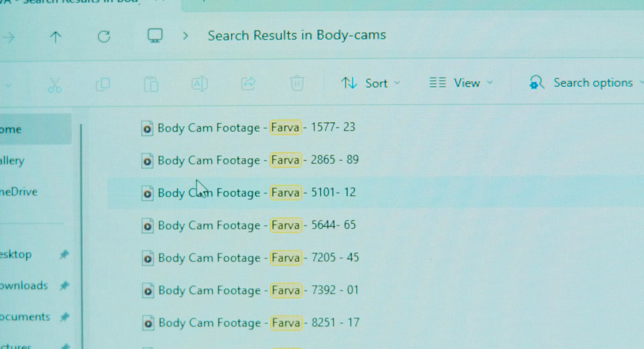
Task: Open OneDrive in the navigation pane
Action: tap(19, 192)
